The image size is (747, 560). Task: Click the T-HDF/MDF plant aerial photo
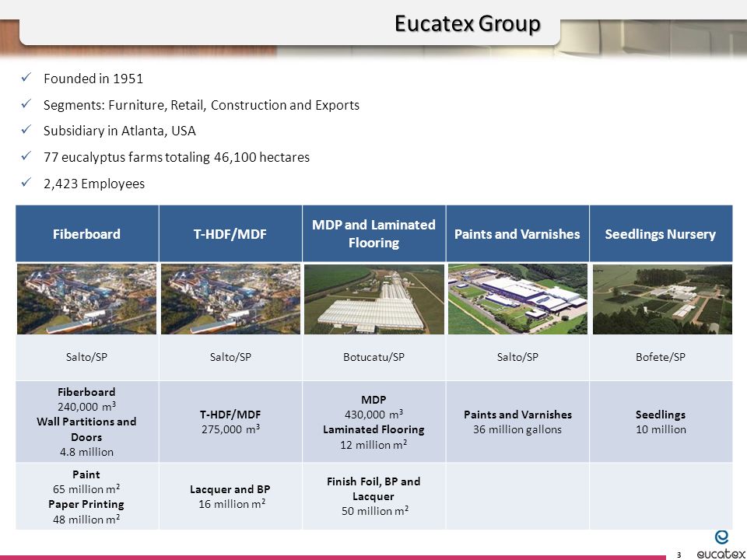(230, 299)
